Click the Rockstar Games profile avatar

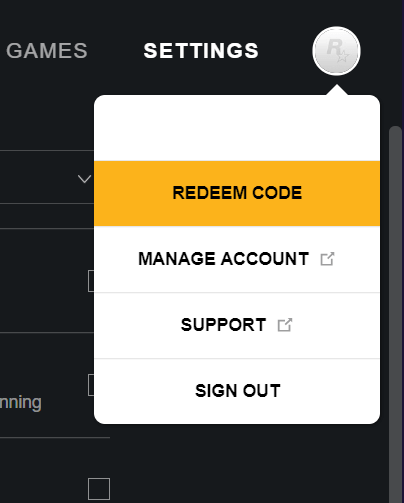(x=336, y=51)
